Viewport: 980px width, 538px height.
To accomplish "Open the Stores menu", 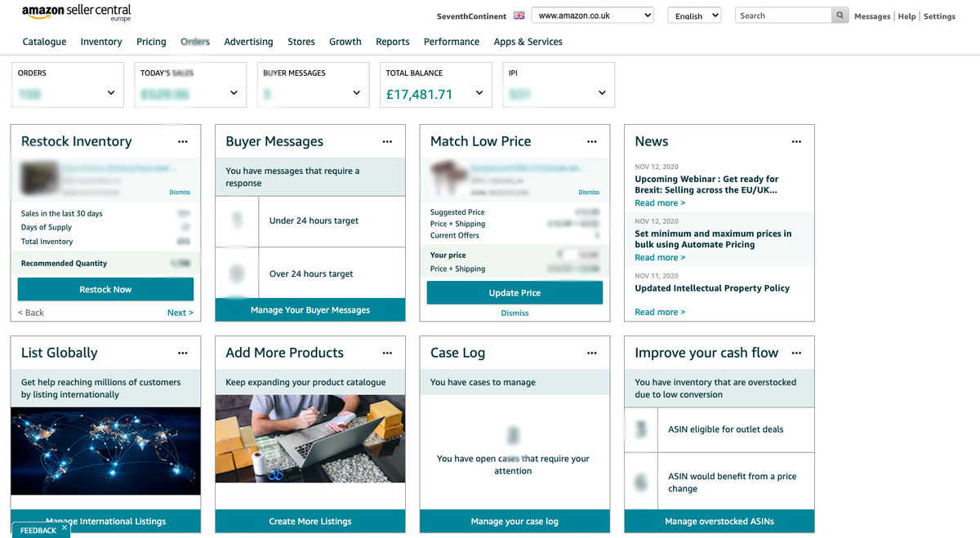I will pyautogui.click(x=301, y=42).
